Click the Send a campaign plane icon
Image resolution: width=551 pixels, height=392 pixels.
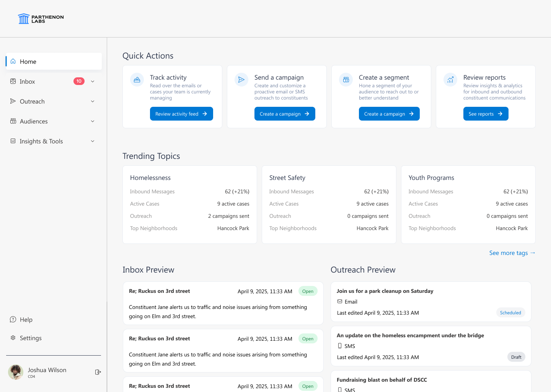pos(241,80)
